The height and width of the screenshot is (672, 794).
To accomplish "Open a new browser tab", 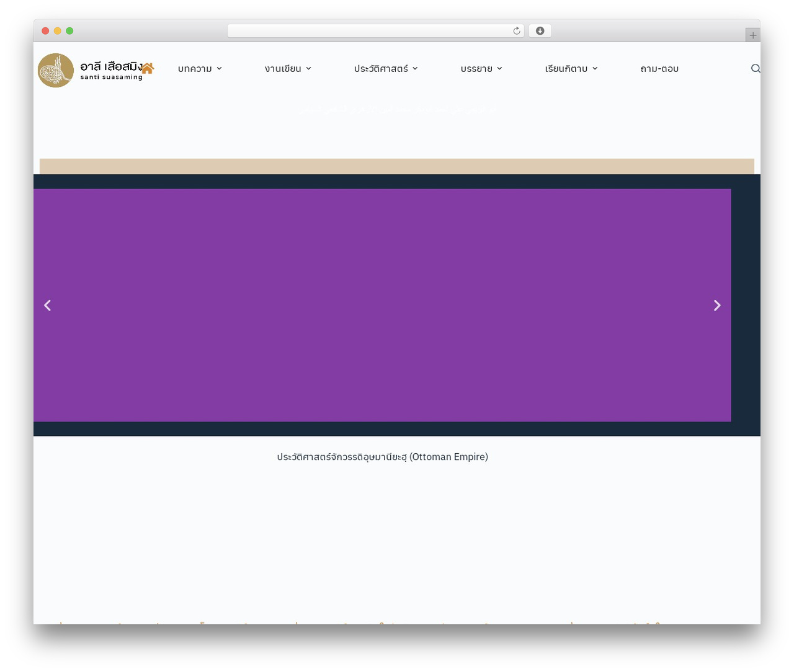I will click(753, 35).
